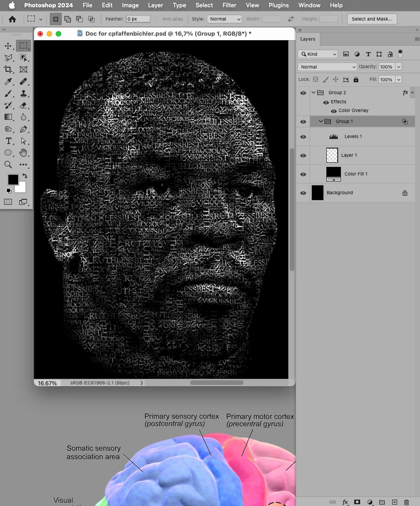Hide the Background layer
The width and height of the screenshot is (420, 506).
pyautogui.click(x=303, y=193)
